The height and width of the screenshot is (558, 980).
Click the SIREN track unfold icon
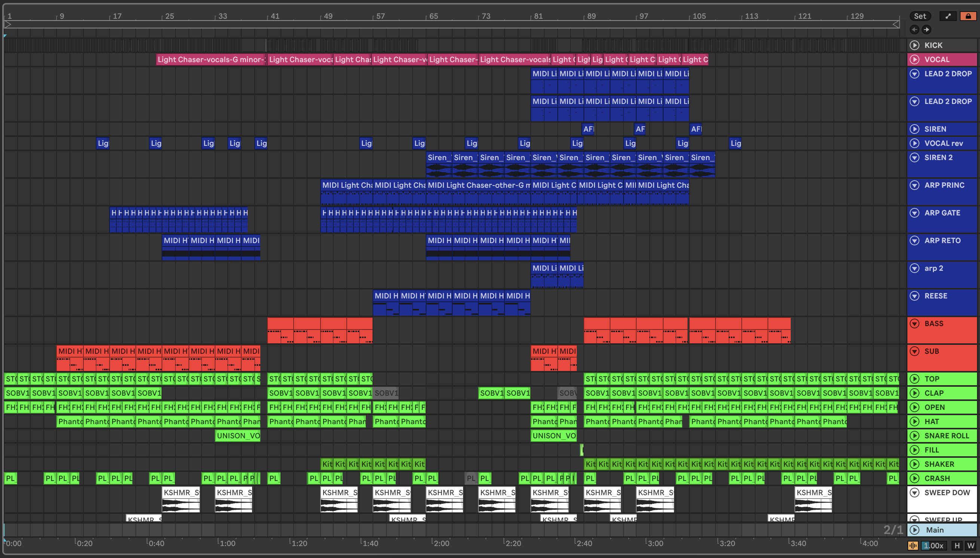[x=915, y=129]
